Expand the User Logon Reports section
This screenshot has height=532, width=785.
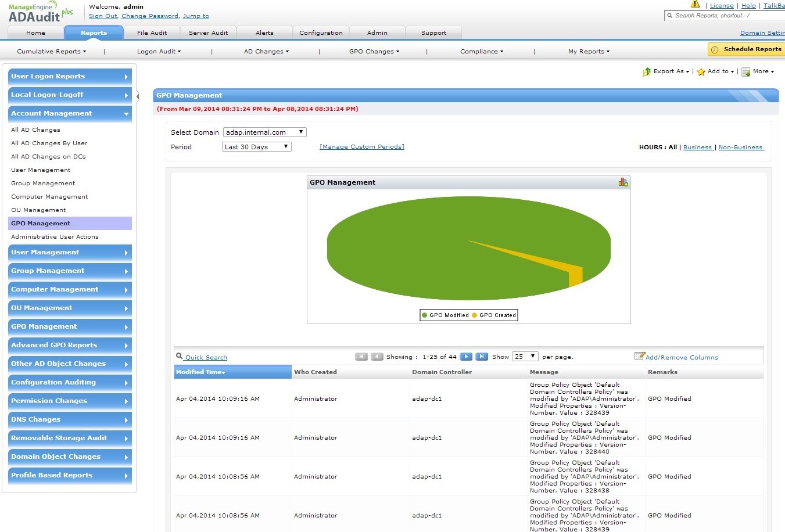pyautogui.click(x=70, y=76)
